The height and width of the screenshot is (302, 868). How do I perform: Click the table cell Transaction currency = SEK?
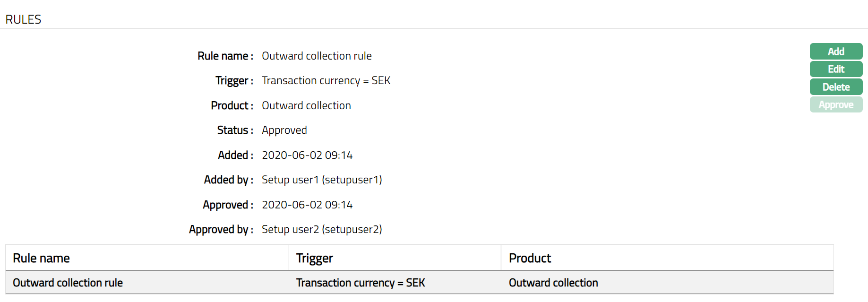click(x=360, y=283)
